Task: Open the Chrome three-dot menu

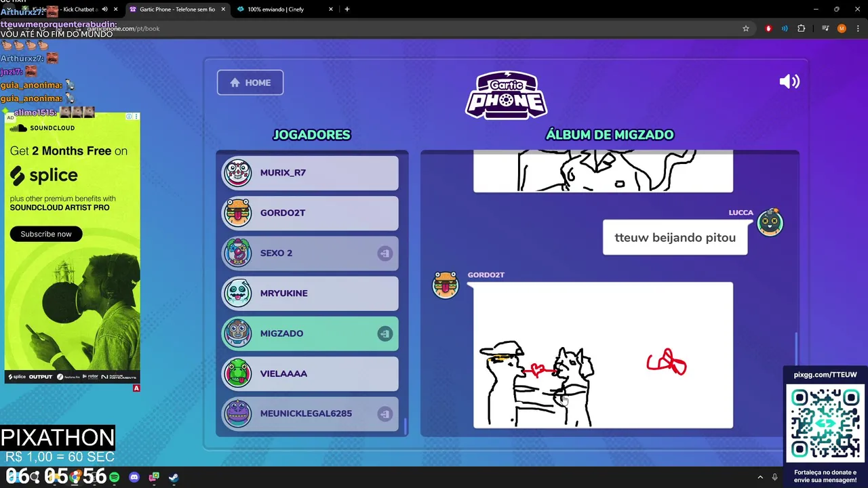Action: (x=856, y=28)
